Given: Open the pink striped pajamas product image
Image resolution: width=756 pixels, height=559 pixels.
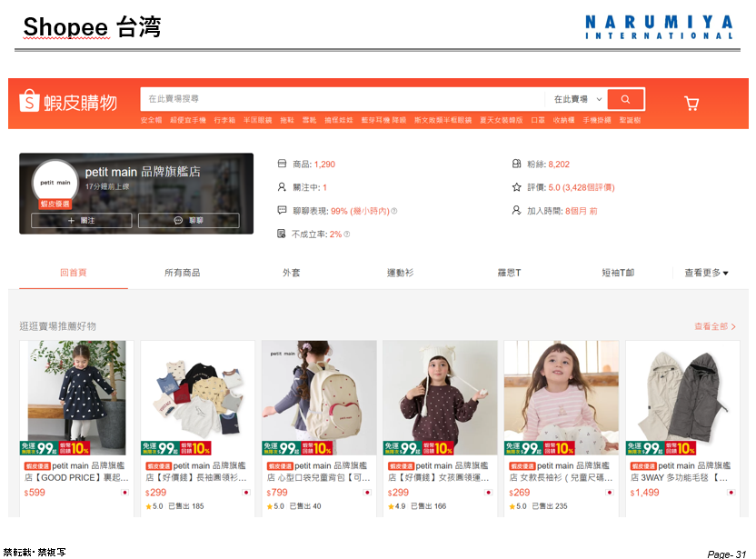Looking at the screenshot, I should point(562,397).
